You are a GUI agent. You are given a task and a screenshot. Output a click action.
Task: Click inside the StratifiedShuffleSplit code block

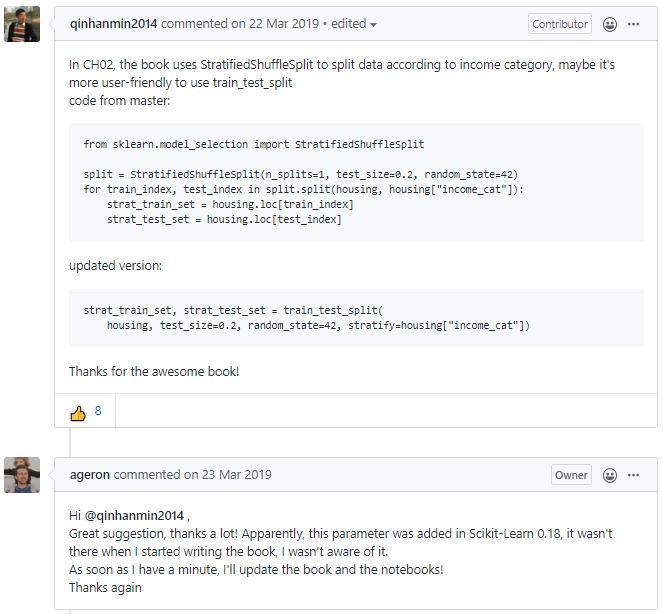tap(356, 182)
